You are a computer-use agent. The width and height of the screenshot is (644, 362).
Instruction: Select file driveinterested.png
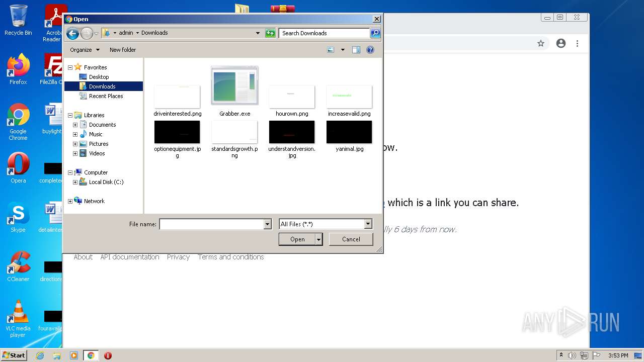177,101
